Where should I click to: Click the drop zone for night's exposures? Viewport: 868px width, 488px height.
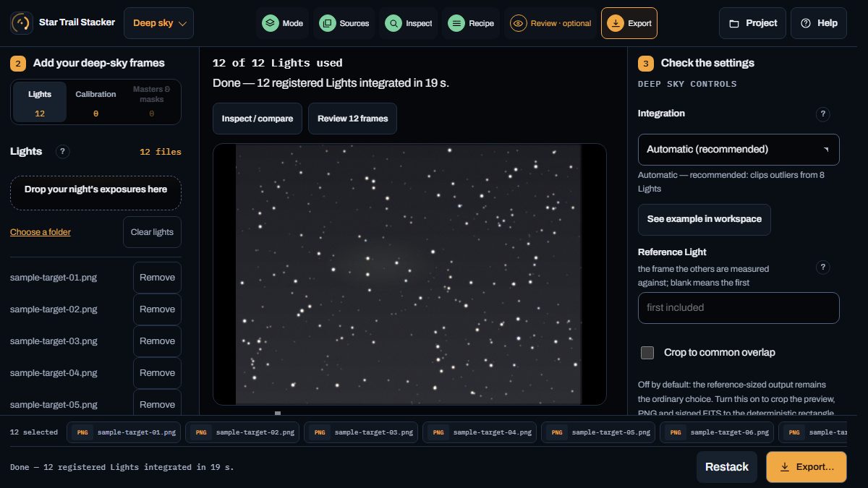[x=95, y=193]
